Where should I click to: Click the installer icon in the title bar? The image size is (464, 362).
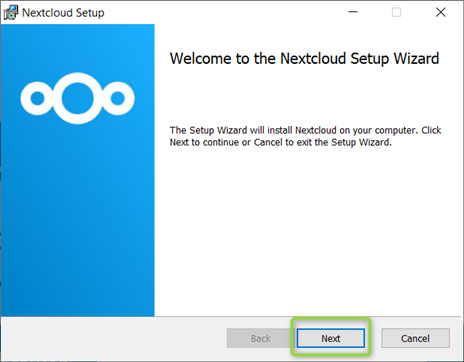click(x=11, y=13)
